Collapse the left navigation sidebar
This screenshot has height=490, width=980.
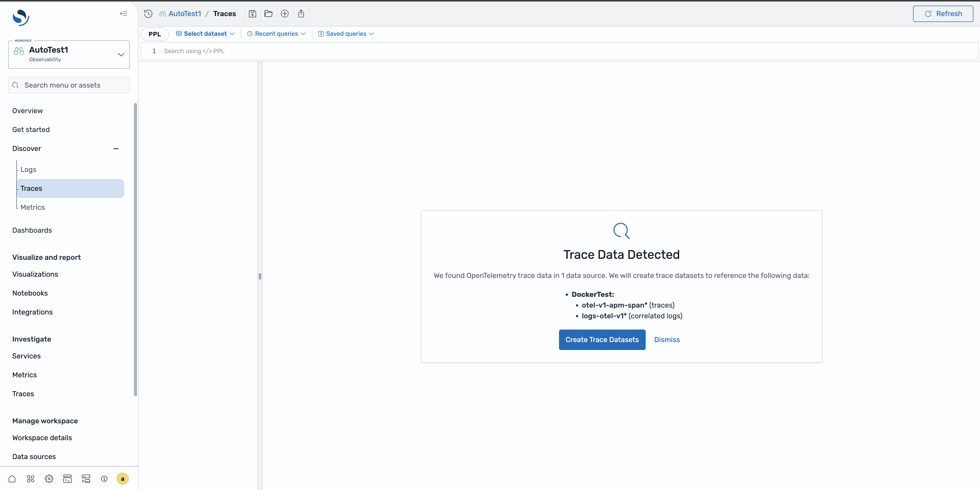pos(124,14)
